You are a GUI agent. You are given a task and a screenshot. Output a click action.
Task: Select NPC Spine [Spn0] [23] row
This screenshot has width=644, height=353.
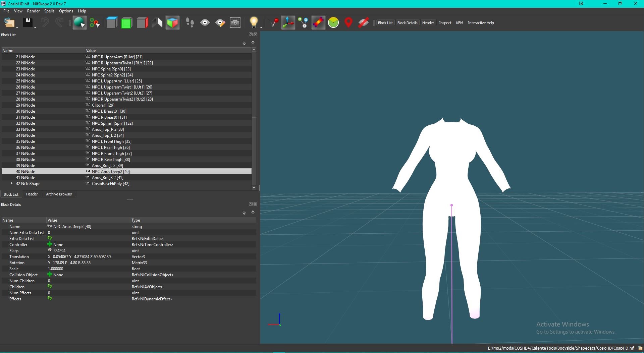click(126, 69)
